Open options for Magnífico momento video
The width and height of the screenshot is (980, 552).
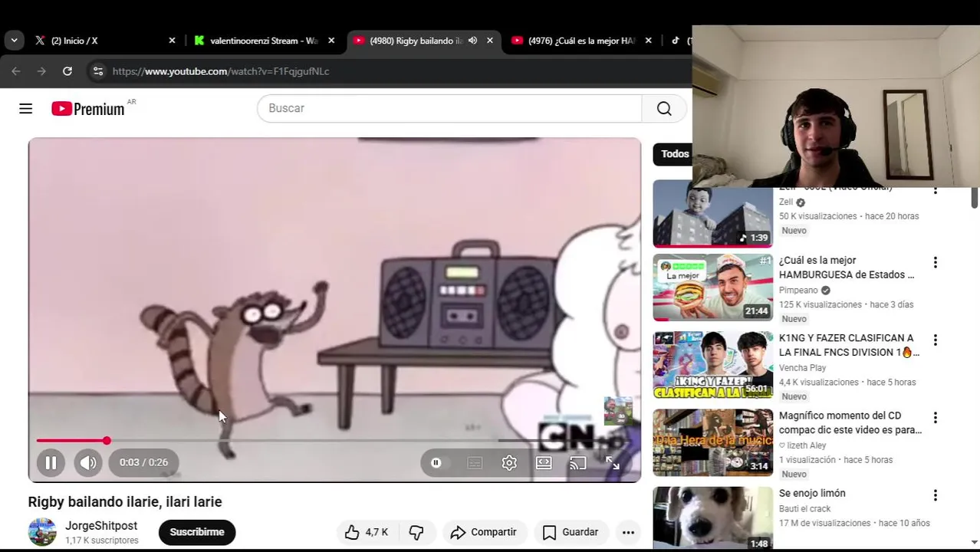(935, 418)
